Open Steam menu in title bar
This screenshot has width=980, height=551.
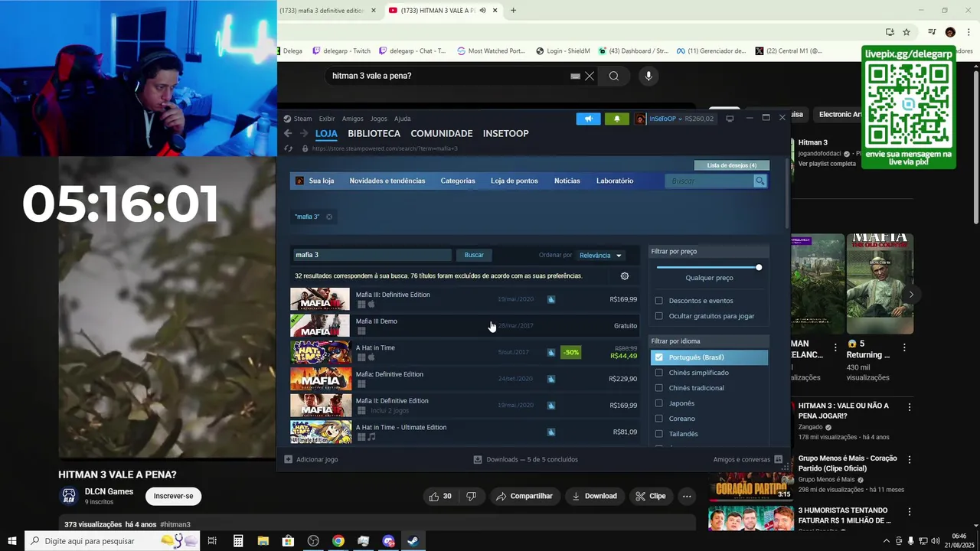302,119
